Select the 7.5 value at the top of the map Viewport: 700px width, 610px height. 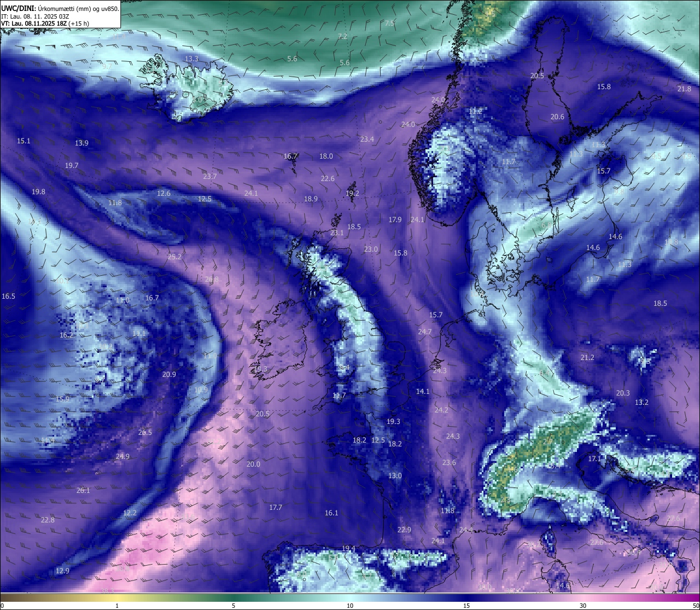(389, 23)
